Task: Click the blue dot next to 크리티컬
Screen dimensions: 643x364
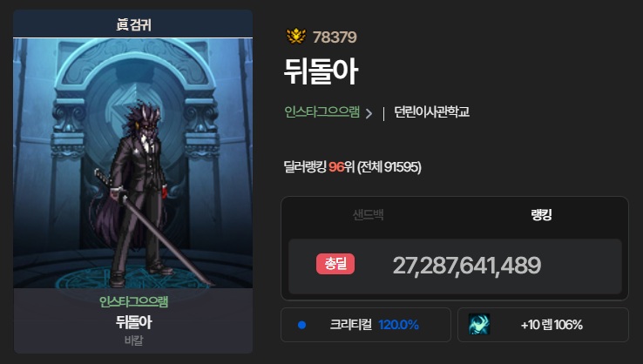Action: point(301,325)
